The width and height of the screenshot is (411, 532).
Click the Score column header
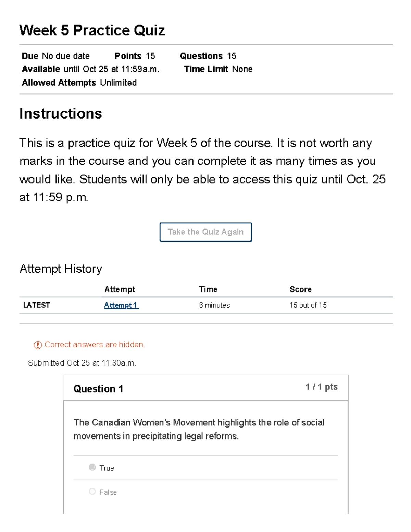(300, 289)
